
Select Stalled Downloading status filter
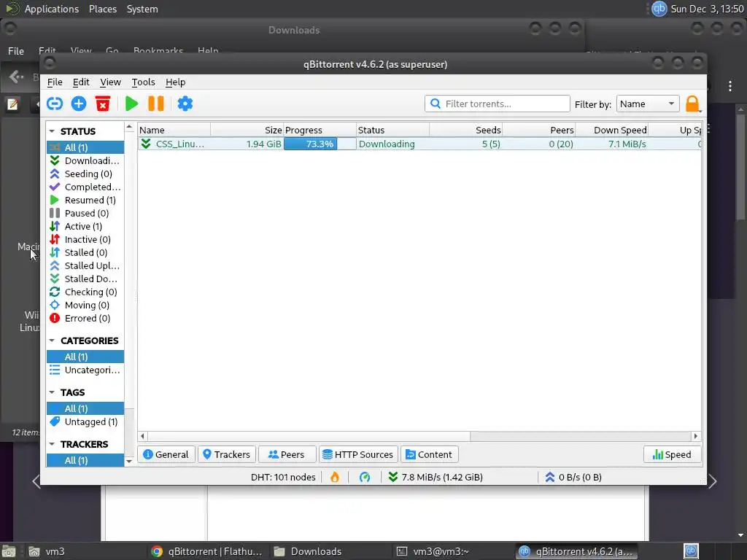(85, 279)
